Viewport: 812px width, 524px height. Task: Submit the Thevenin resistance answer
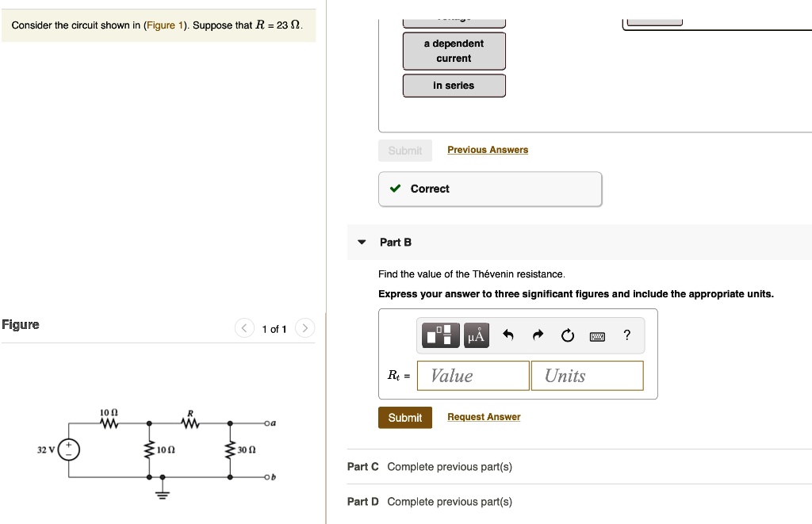[405, 417]
